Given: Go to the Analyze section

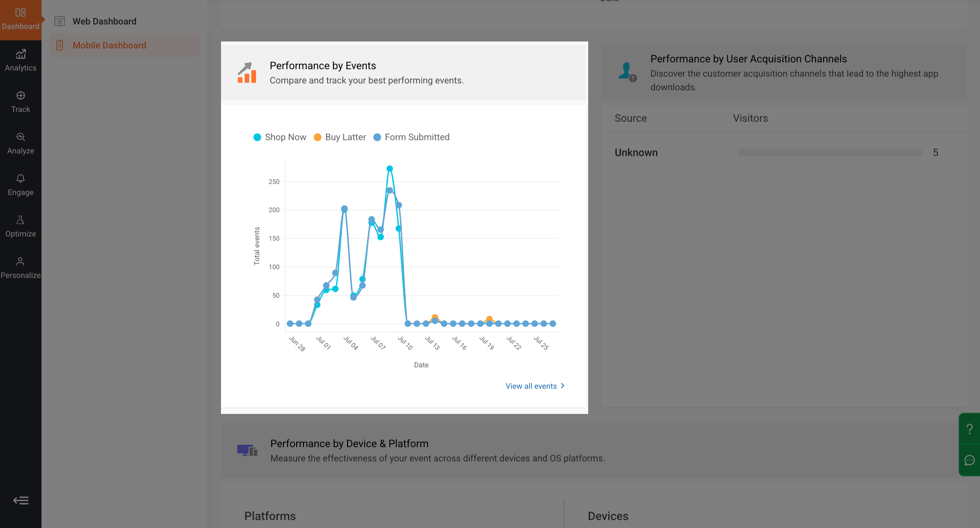Looking at the screenshot, I should point(20,143).
